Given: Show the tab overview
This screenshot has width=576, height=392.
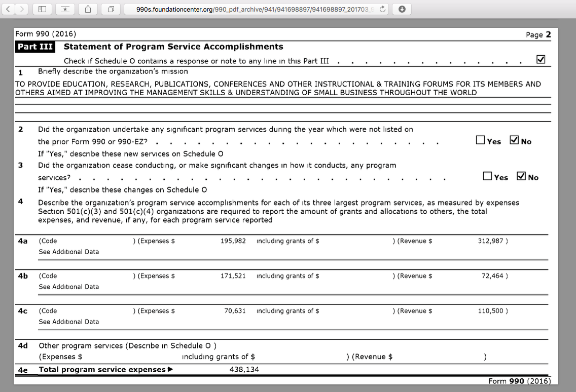Looking at the screenshot, I should pyautogui.click(x=111, y=9).
